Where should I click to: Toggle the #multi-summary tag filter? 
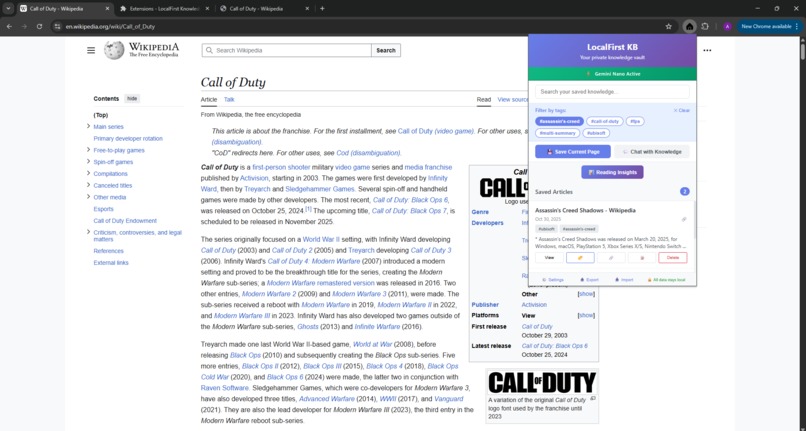point(557,133)
